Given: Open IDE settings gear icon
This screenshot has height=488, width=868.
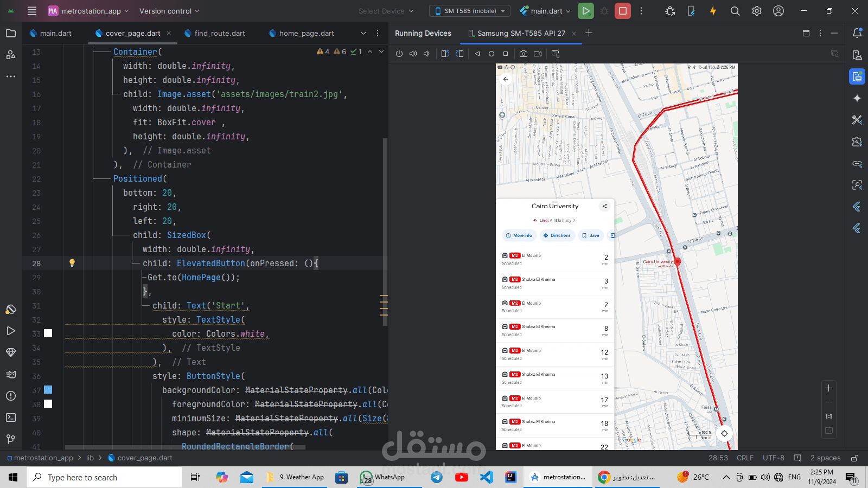Looking at the screenshot, I should pos(757,11).
